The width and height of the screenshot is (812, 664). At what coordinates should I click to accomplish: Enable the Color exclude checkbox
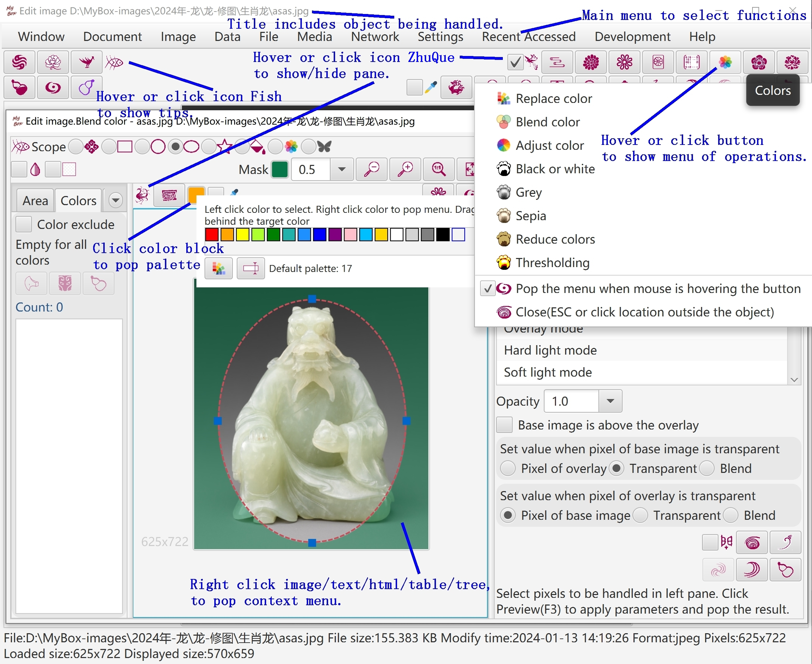[x=24, y=224]
